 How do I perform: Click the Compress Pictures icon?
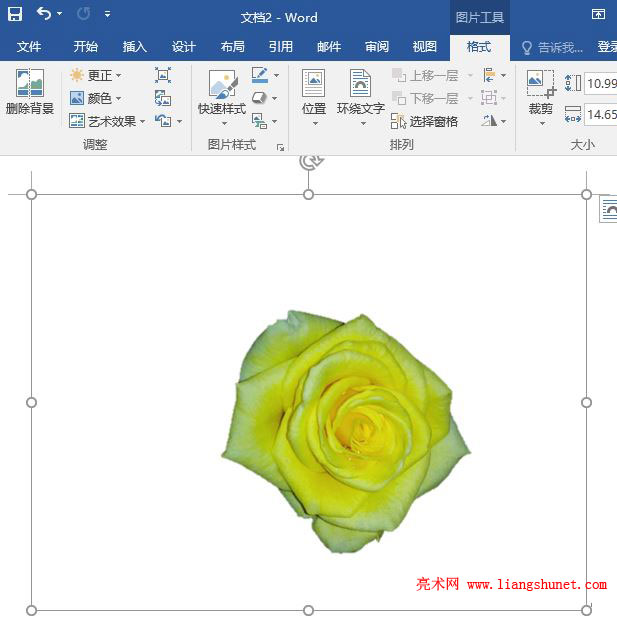(x=163, y=75)
